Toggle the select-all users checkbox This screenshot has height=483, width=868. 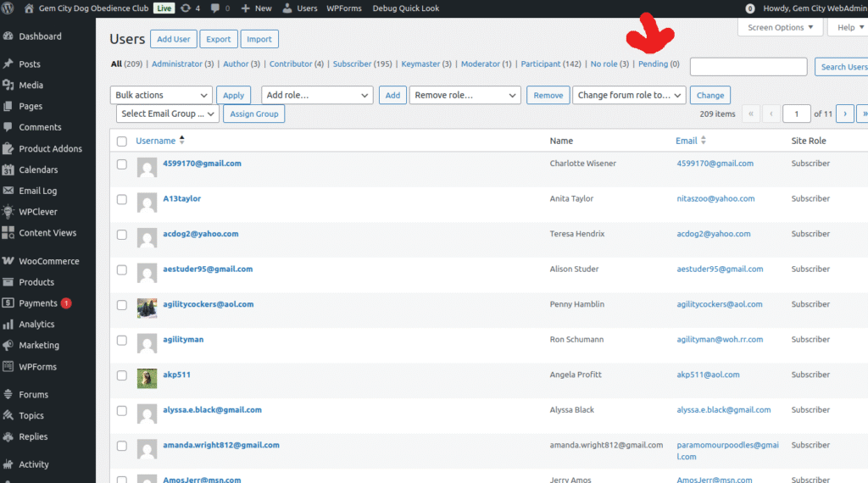pyautogui.click(x=122, y=142)
